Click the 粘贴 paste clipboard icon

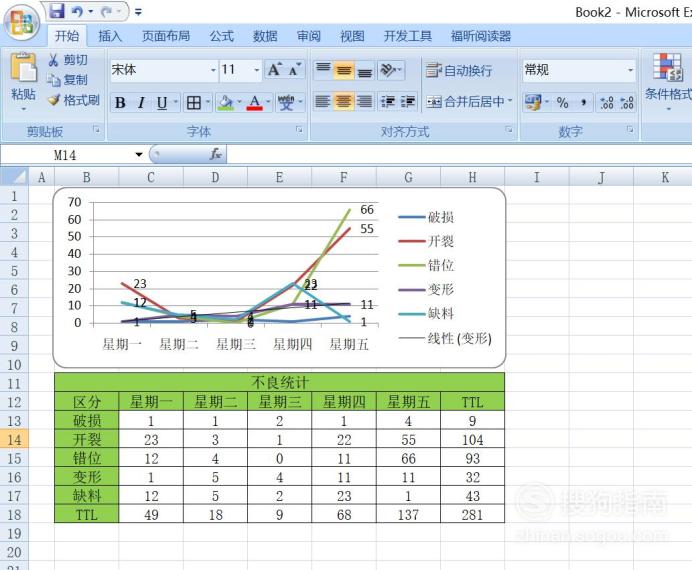tap(24, 67)
